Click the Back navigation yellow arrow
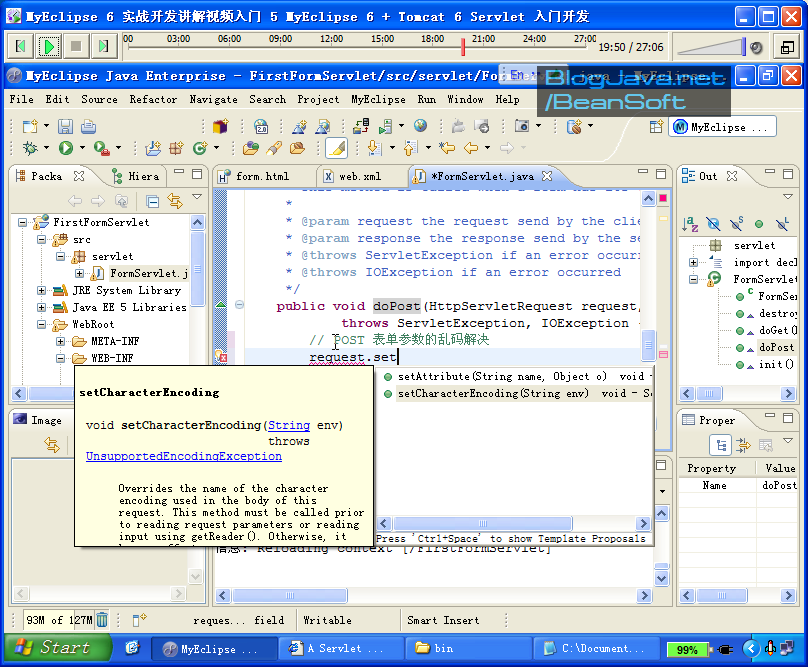Viewport: 808px width, 667px height. pos(470,148)
